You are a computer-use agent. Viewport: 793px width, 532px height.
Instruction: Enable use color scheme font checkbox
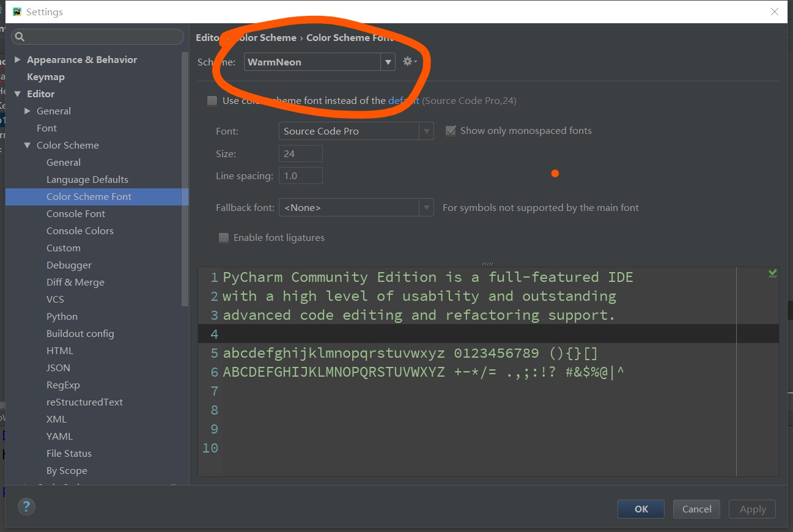point(212,101)
